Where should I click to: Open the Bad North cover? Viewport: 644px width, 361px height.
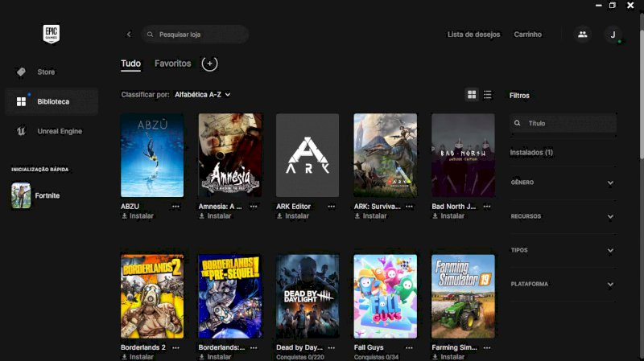coord(463,155)
